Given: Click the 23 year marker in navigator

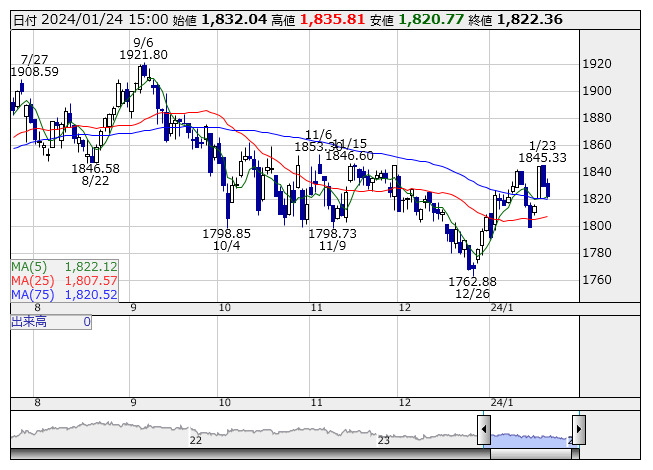Looking at the screenshot, I should pos(384,440).
